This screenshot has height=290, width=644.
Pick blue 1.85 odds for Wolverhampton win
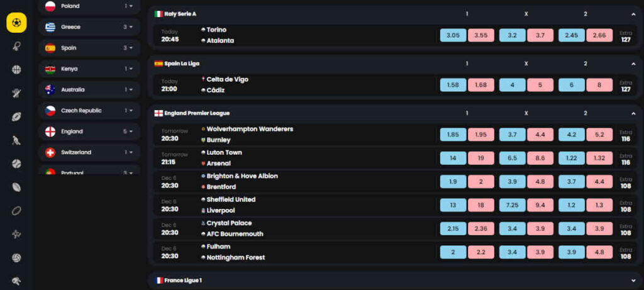tap(453, 135)
